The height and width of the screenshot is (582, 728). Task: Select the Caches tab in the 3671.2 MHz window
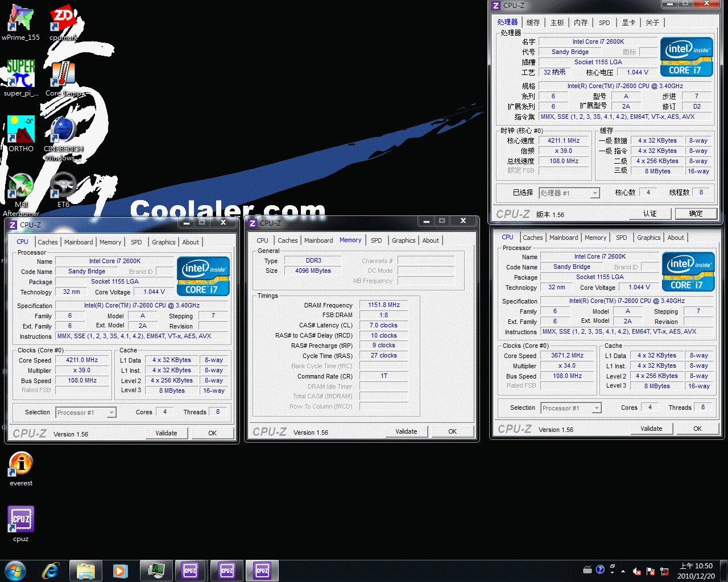click(x=533, y=238)
